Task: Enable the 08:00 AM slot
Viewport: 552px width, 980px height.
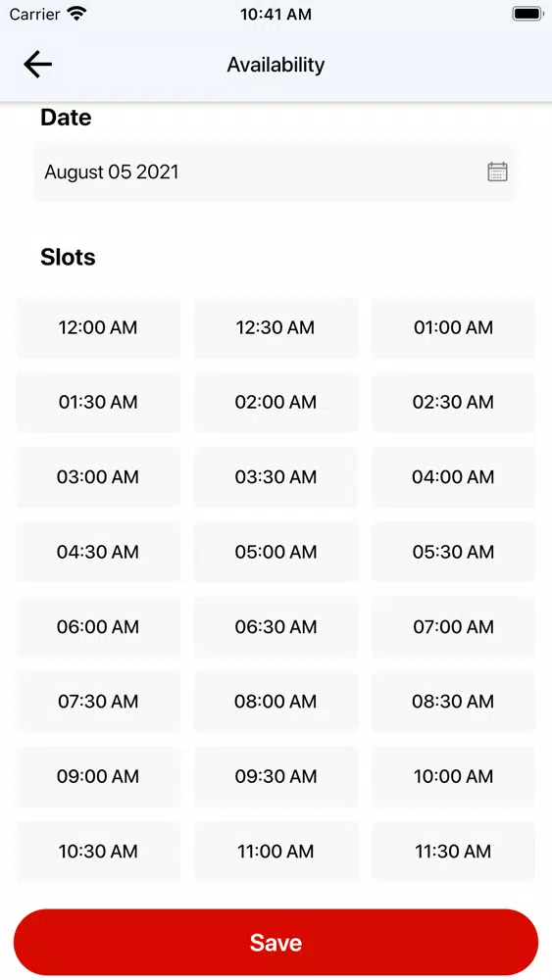Action: (276, 702)
